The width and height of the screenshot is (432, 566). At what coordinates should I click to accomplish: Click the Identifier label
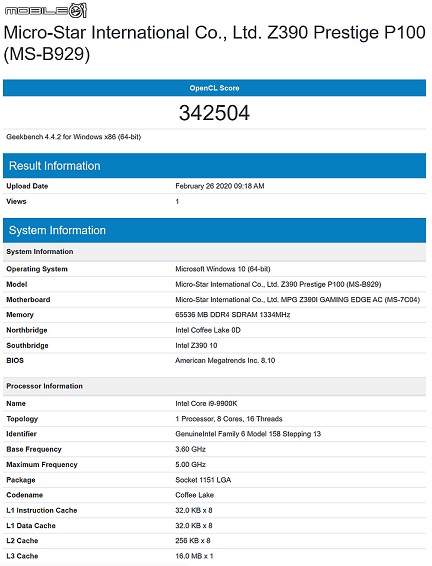coord(21,434)
